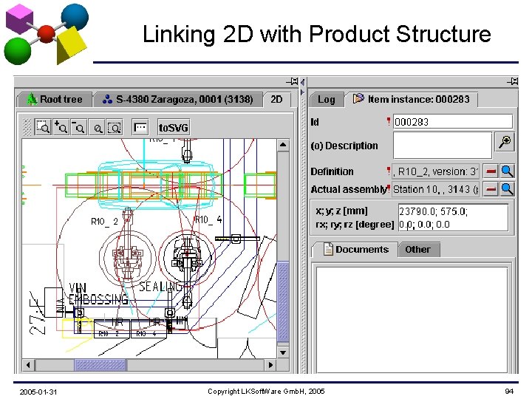The image size is (532, 399).
Task: Search Definition with its blue magnifier icon
Action: (507, 171)
